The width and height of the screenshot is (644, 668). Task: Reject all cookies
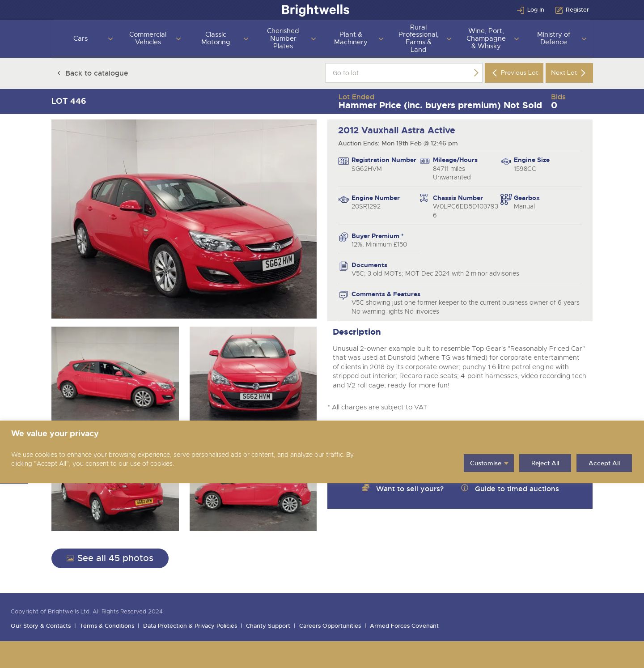point(545,463)
